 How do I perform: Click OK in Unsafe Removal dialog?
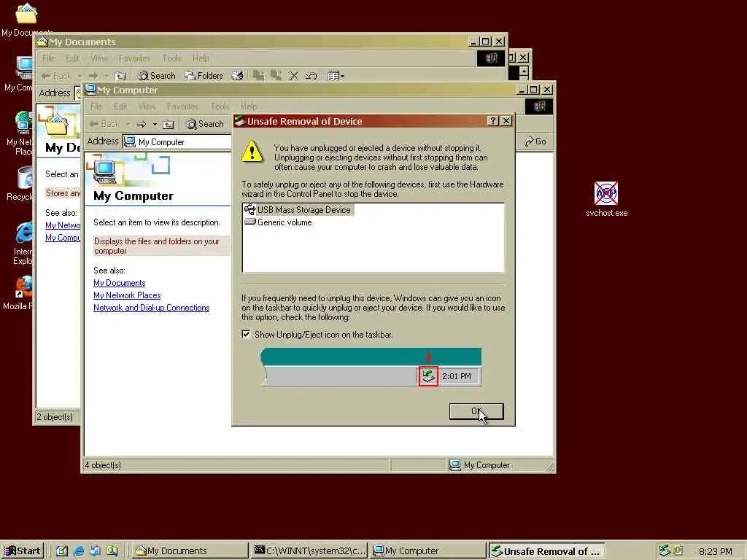tap(476, 411)
